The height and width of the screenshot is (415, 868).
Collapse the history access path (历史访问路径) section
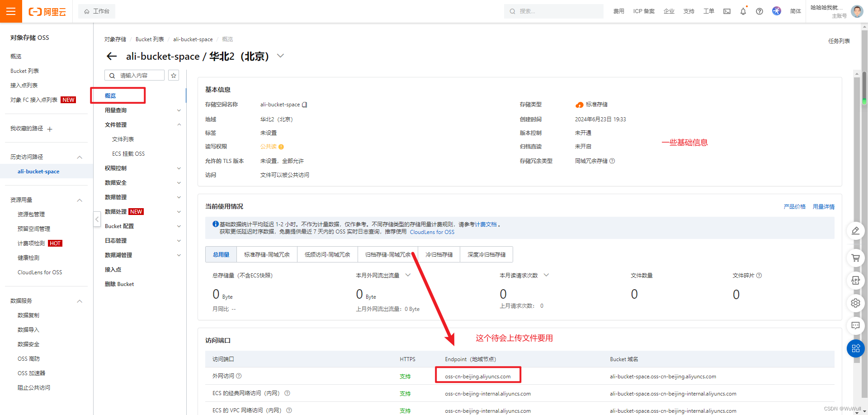click(80, 157)
